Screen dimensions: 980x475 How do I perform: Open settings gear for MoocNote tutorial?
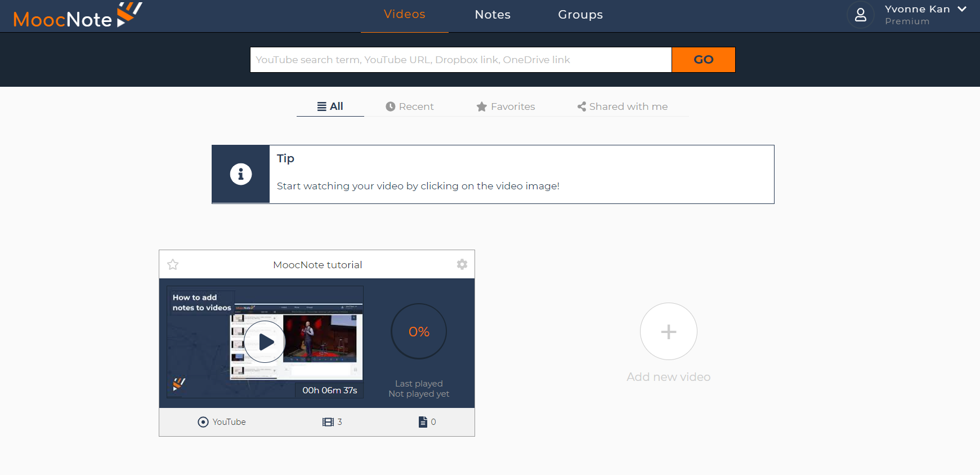tap(462, 264)
